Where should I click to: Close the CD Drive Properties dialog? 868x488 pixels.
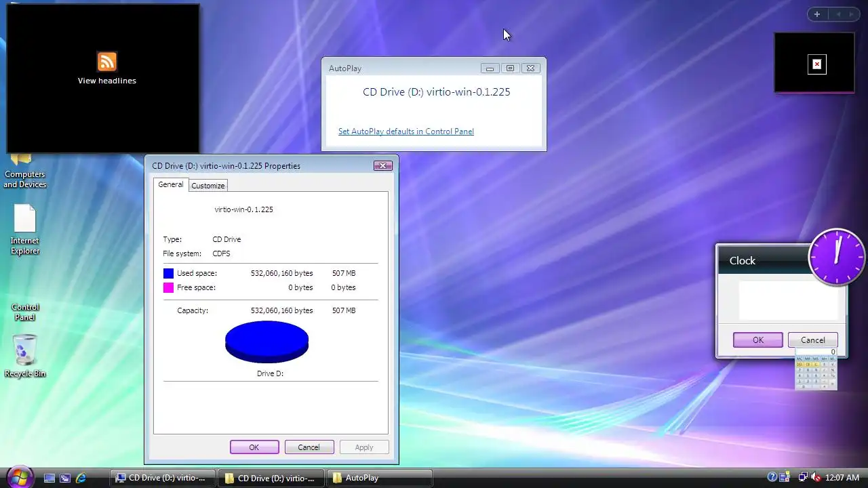click(383, 165)
